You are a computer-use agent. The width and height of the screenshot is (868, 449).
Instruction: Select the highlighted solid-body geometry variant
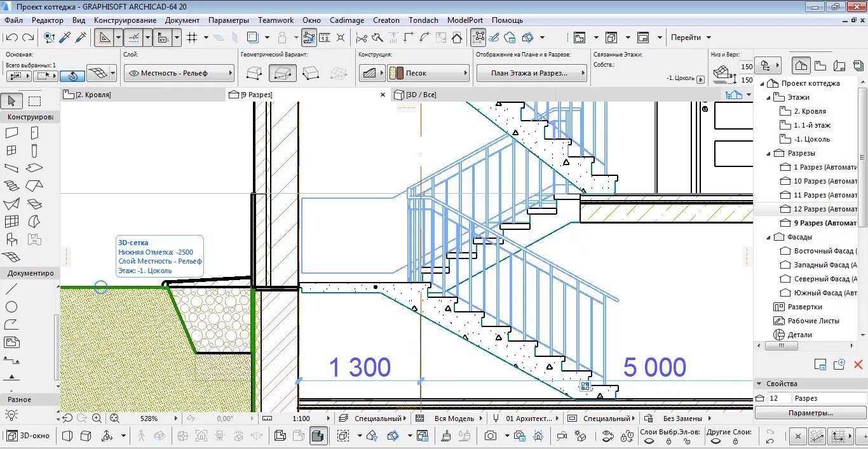pyautogui.click(x=283, y=73)
